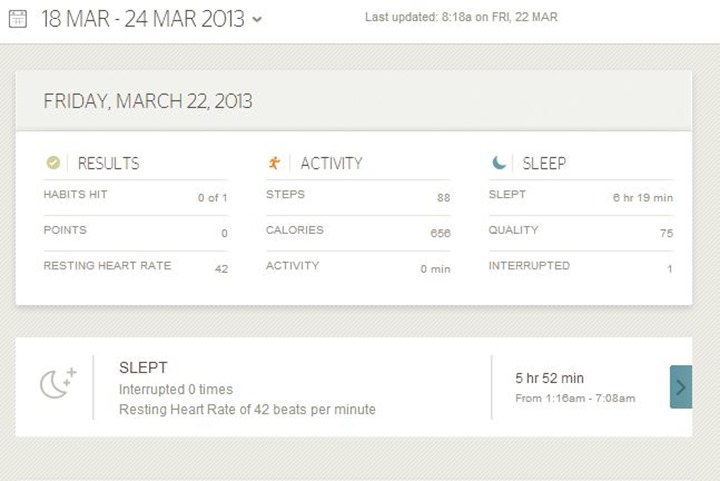Click the Slept 6 hr 19 min row
Viewport: 720px width, 481px height.
(x=581, y=197)
